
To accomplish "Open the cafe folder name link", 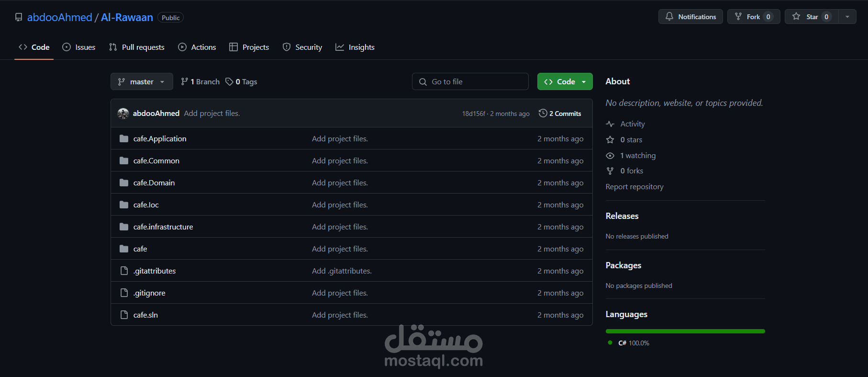I will pyautogui.click(x=140, y=249).
